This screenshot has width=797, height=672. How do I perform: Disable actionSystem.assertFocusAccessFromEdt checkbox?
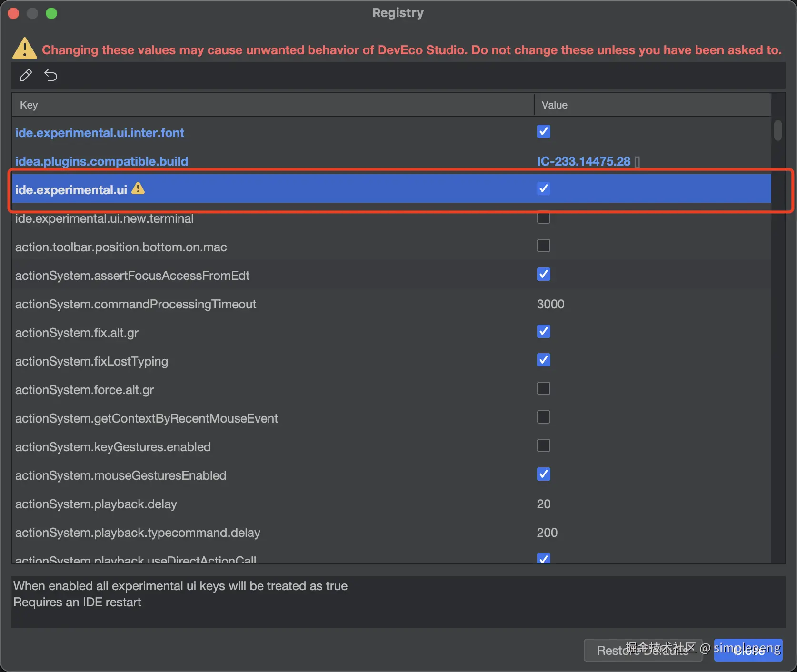pos(543,275)
